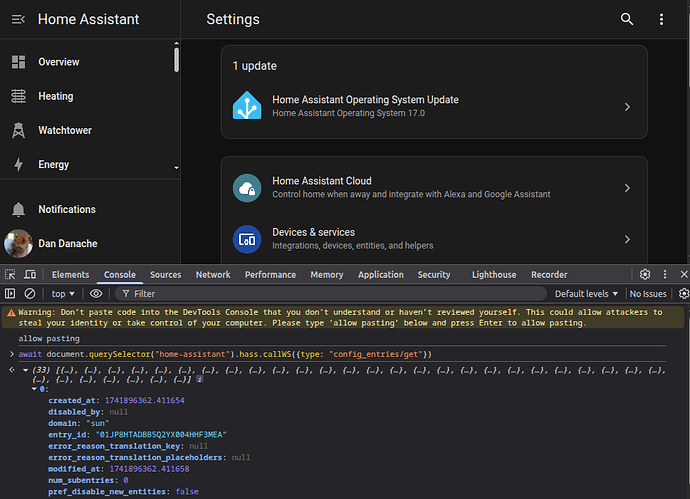
Task: Open DevTools three-dot customize menu
Action: pos(665,275)
